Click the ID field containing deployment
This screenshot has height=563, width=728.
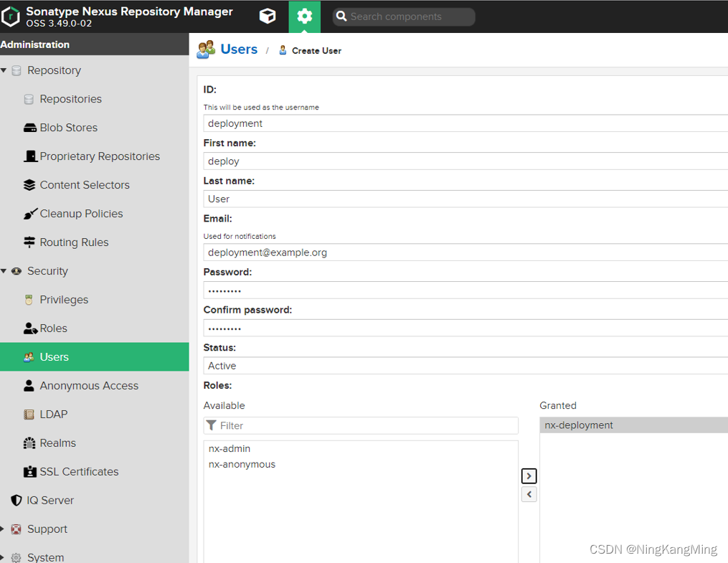click(x=465, y=123)
